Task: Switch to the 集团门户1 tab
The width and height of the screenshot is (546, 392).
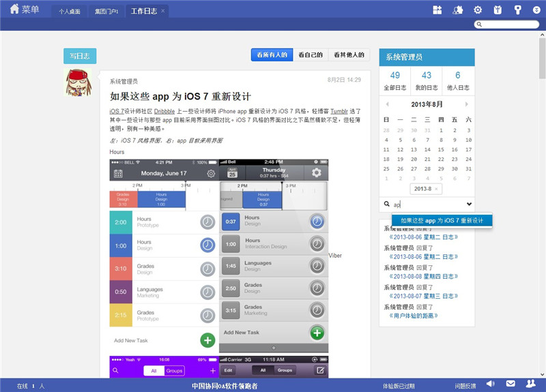Action: (106, 11)
